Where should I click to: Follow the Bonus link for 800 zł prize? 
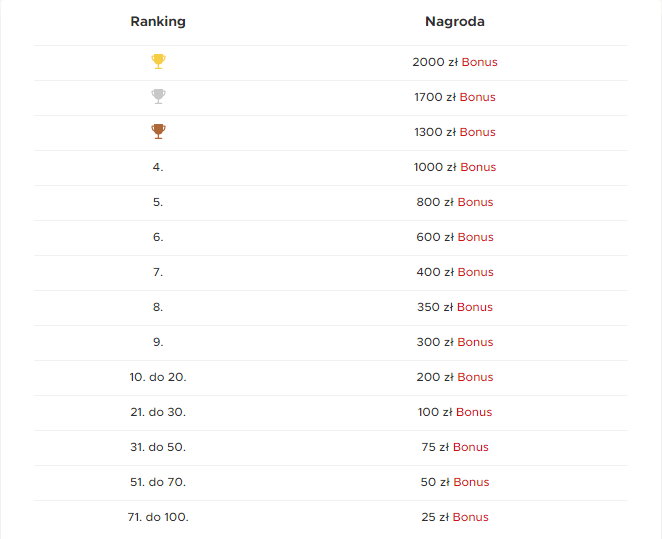pos(475,202)
